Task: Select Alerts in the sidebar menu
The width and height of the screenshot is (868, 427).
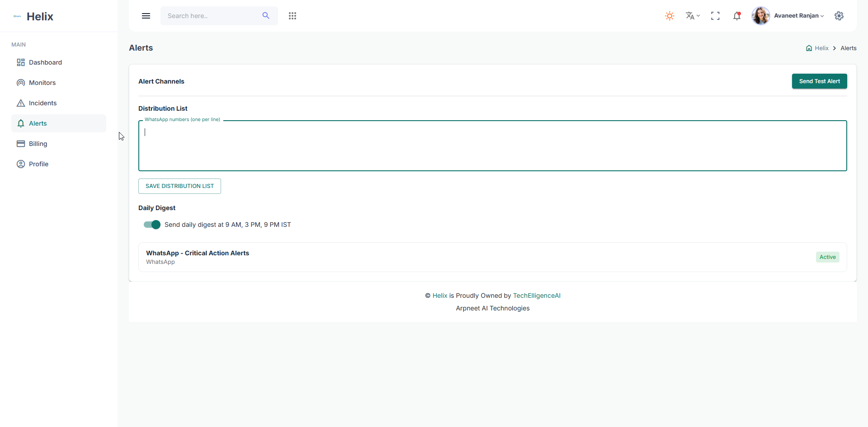Action: pyautogui.click(x=38, y=123)
